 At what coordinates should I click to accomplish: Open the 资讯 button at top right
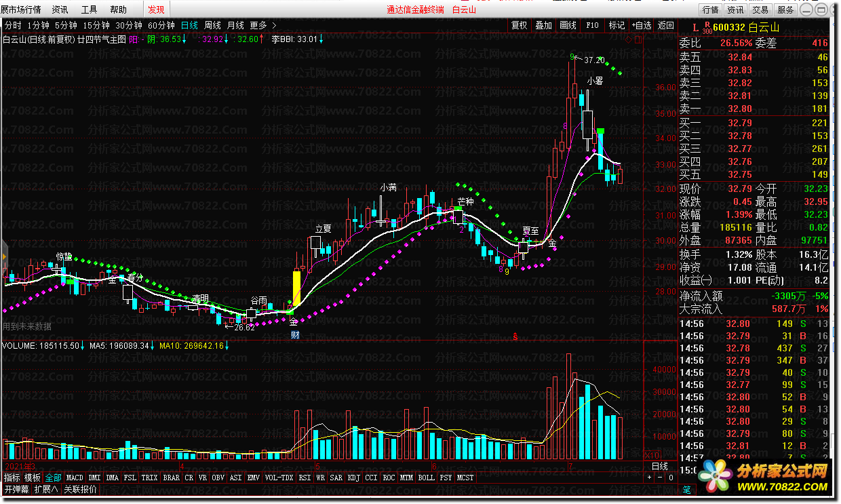[735, 9]
